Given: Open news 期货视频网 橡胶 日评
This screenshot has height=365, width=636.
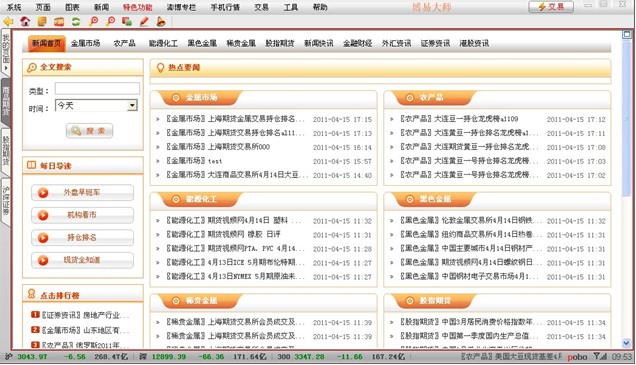Looking at the screenshot, I should pyautogui.click(x=244, y=234).
